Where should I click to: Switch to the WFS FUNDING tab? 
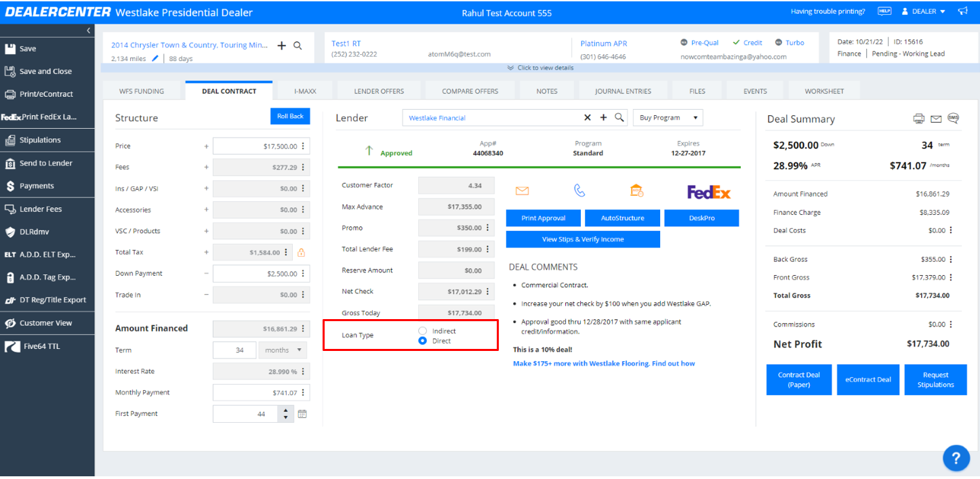[141, 91]
